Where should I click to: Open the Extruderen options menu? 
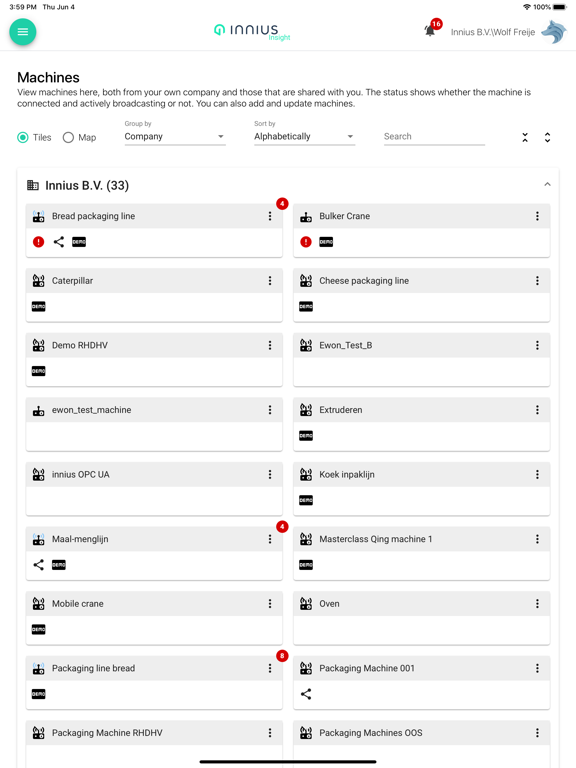point(537,410)
